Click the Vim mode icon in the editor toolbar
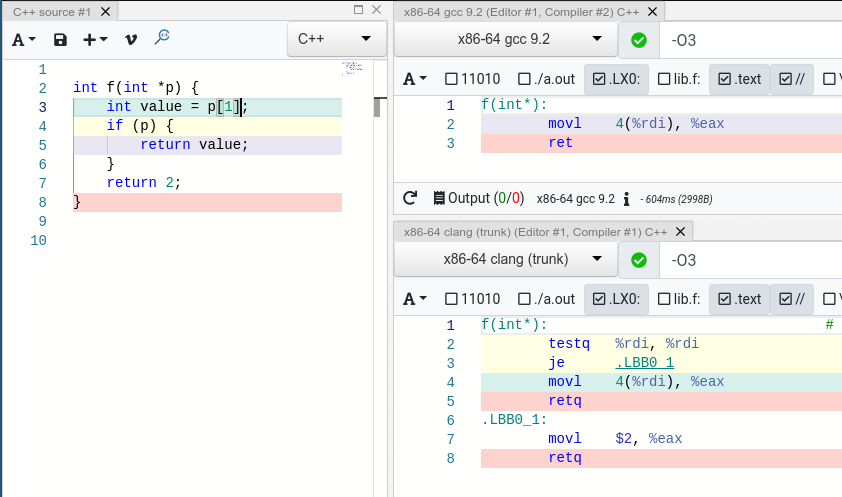The width and height of the screenshot is (842, 497). [x=130, y=40]
